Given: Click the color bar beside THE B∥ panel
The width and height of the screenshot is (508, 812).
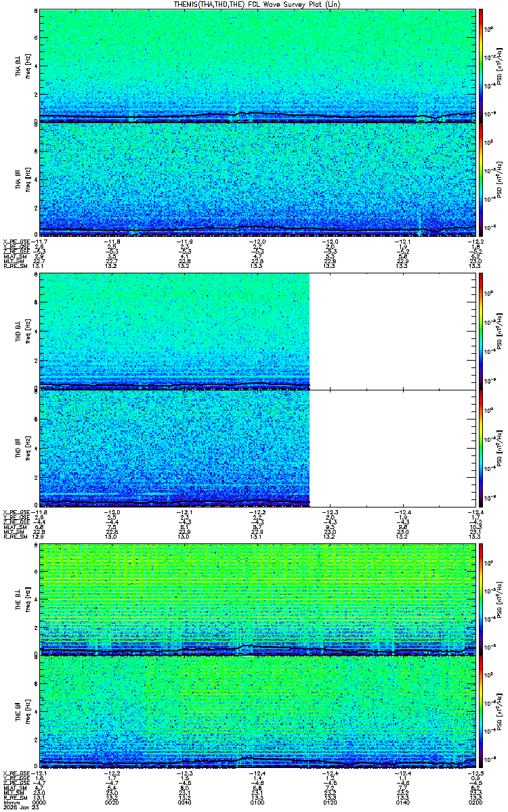Looking at the screenshot, I should click(x=481, y=711).
